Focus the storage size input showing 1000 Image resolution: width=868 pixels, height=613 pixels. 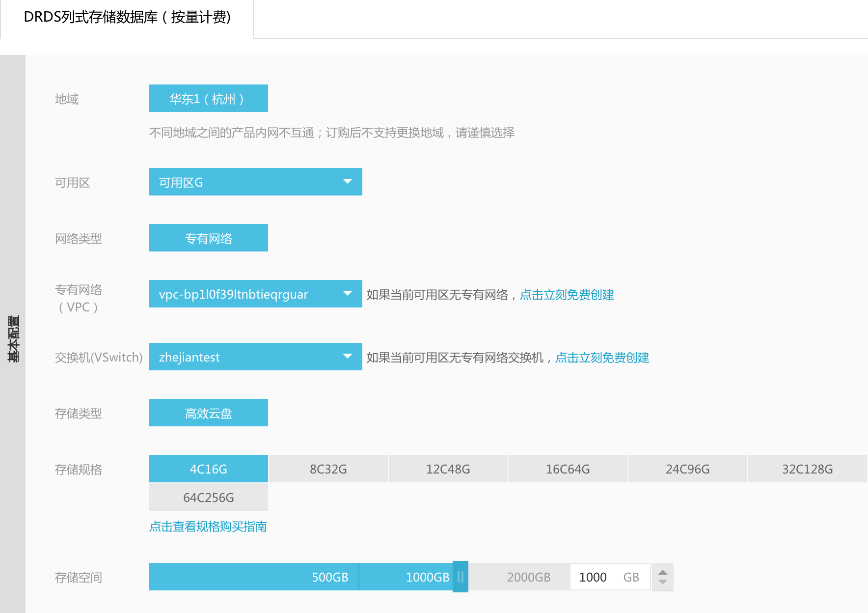pos(610,577)
